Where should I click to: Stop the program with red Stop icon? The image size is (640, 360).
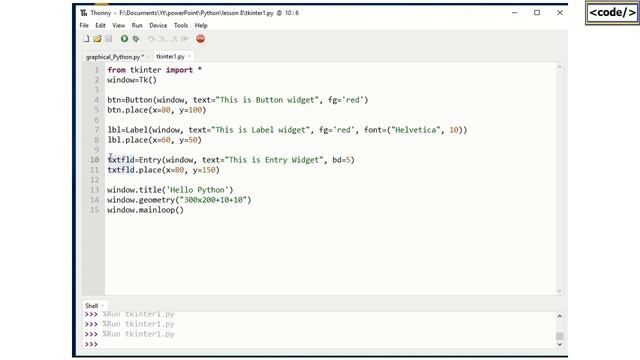(200, 39)
